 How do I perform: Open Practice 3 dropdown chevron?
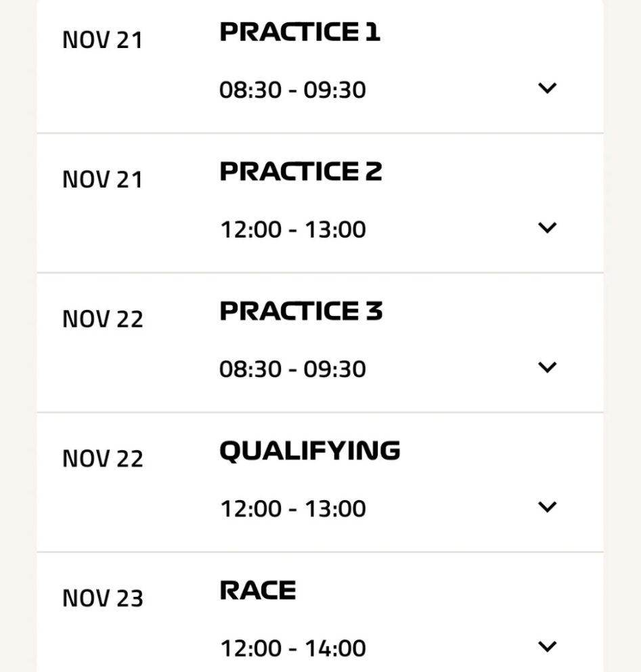tap(547, 367)
